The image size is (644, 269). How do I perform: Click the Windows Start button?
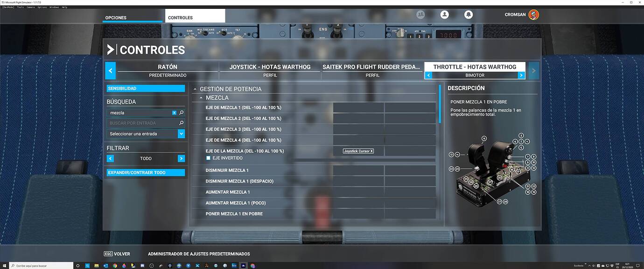point(5,266)
